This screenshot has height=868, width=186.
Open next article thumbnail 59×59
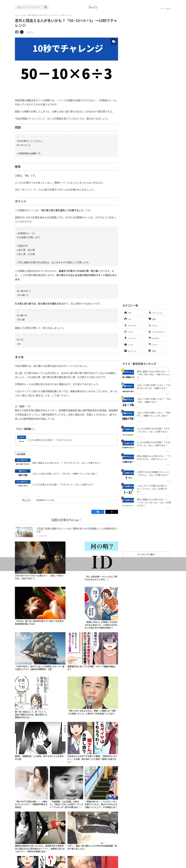(23, 473)
